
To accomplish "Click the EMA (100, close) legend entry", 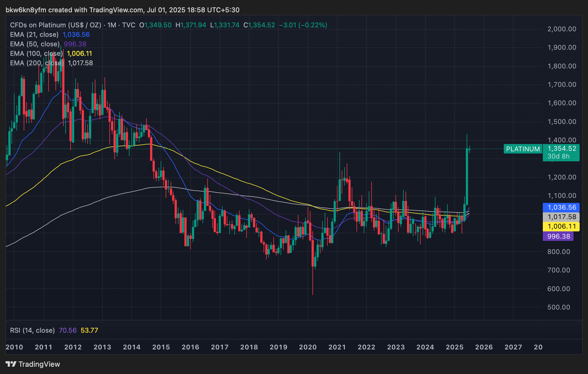I will [36, 54].
